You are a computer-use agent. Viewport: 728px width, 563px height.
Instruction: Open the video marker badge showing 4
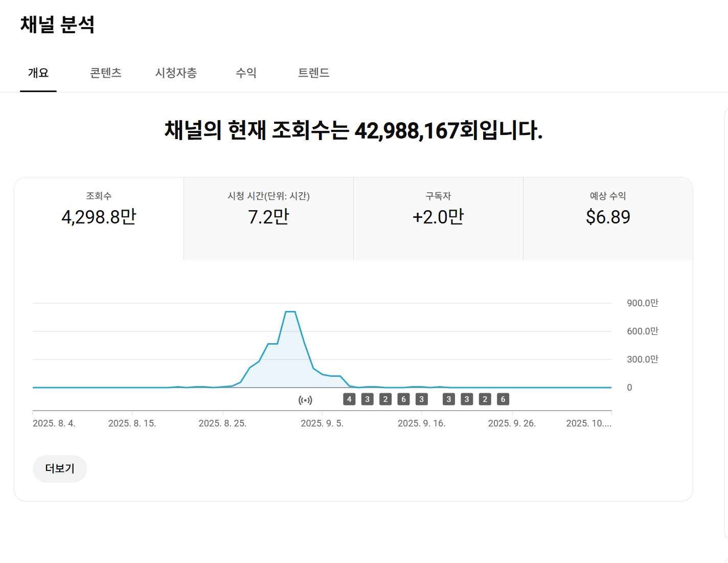349,399
